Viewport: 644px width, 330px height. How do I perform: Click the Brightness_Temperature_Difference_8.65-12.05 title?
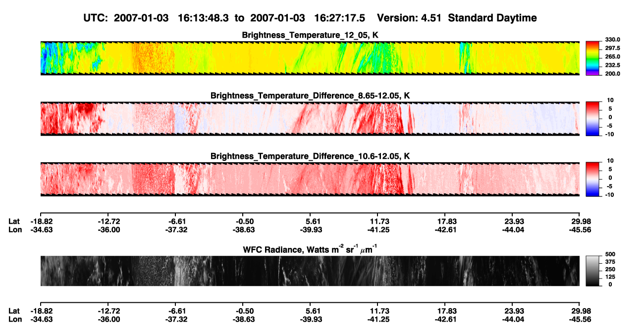click(x=310, y=95)
